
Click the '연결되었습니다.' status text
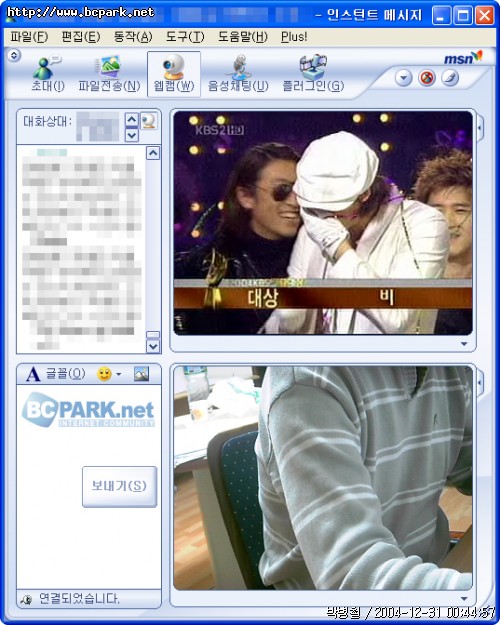pyautogui.click(x=79, y=599)
